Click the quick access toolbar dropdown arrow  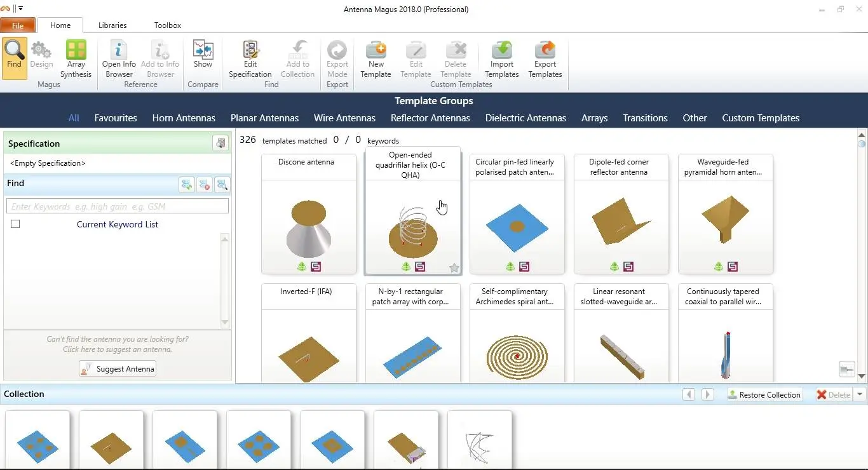coord(20,9)
